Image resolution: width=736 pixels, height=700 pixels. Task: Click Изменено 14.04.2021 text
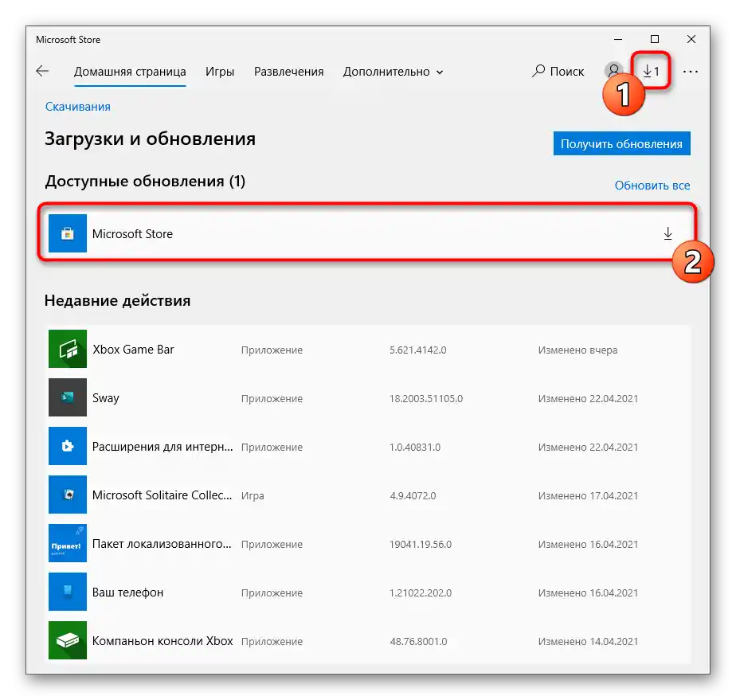click(x=588, y=642)
